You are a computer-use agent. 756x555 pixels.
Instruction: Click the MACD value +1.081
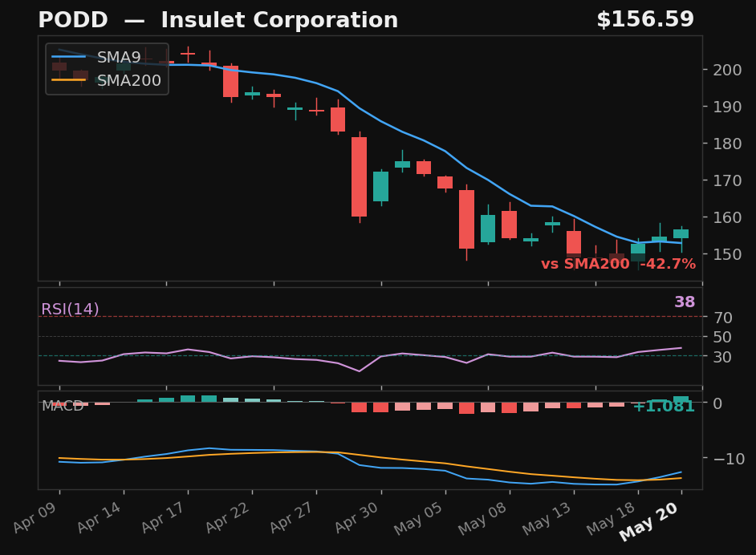(x=664, y=407)
